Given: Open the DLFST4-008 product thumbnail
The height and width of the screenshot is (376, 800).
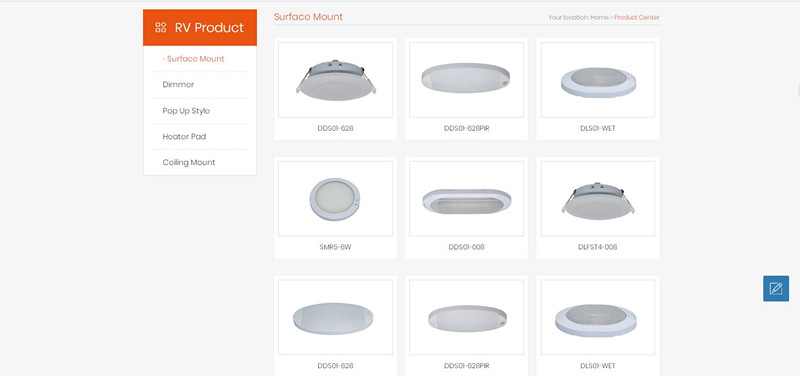Looking at the screenshot, I should (x=598, y=198).
